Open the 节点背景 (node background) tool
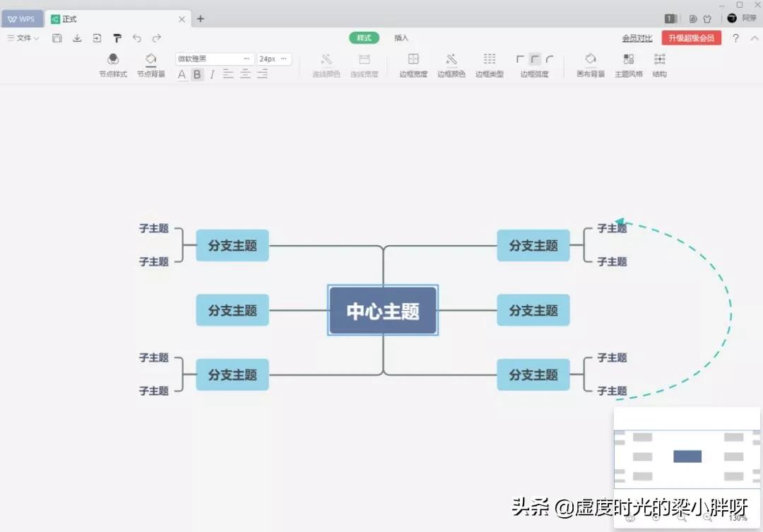This screenshot has width=763, height=532. point(150,65)
